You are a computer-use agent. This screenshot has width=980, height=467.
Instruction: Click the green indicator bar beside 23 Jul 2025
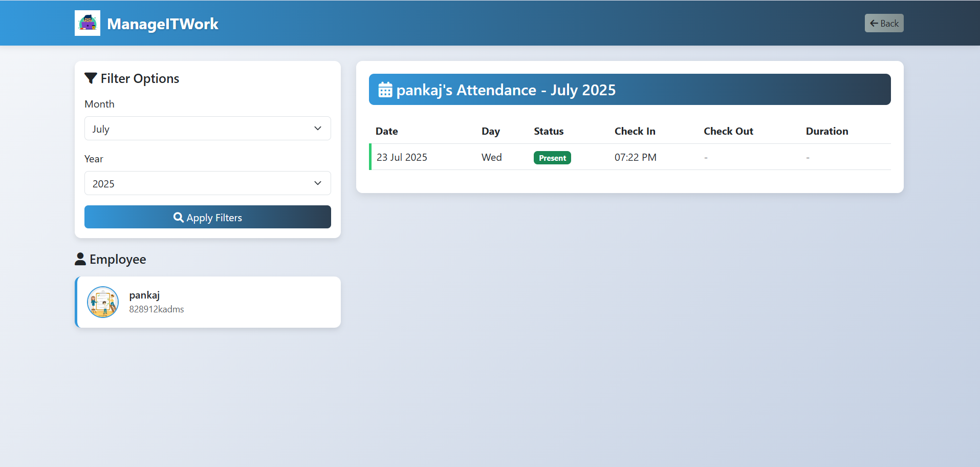coord(370,157)
